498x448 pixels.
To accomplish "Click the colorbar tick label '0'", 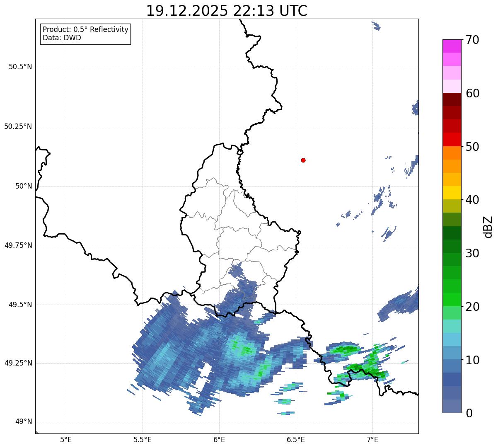I will click(469, 413).
